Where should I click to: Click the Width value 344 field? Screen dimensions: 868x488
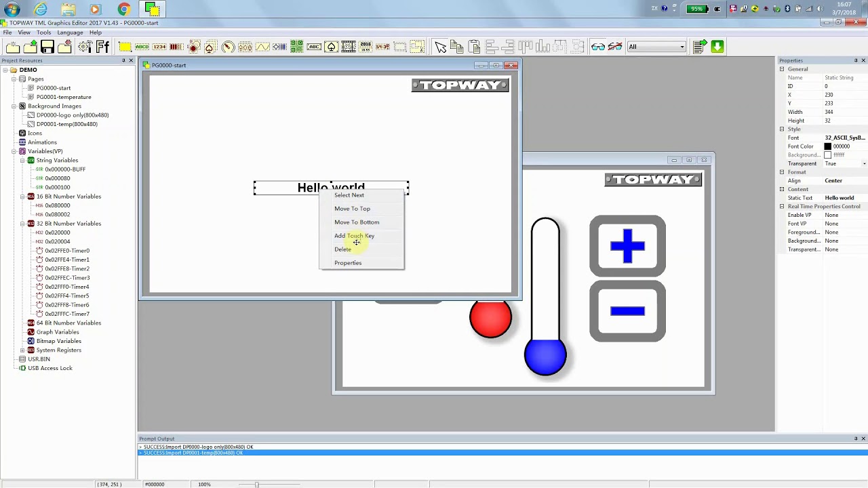tap(845, 112)
